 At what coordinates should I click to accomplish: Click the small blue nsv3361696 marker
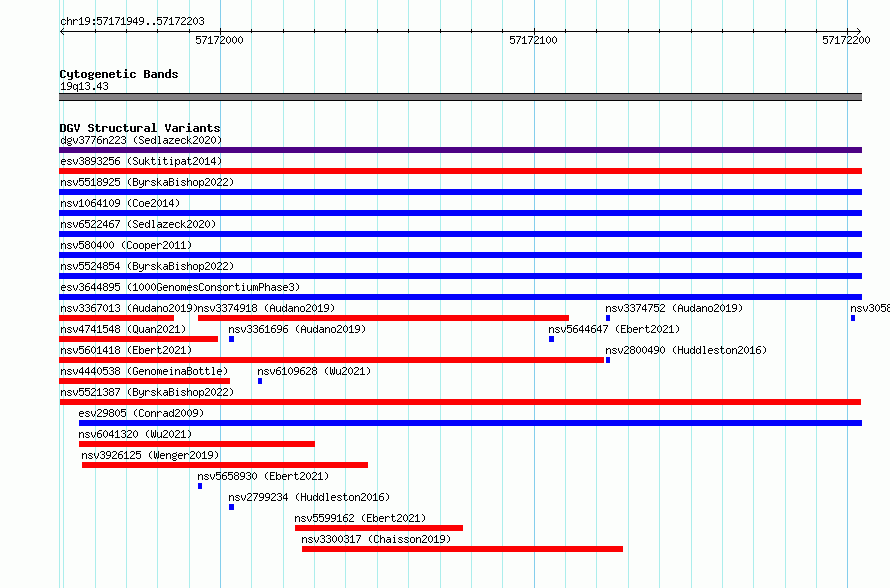pyautogui.click(x=231, y=339)
